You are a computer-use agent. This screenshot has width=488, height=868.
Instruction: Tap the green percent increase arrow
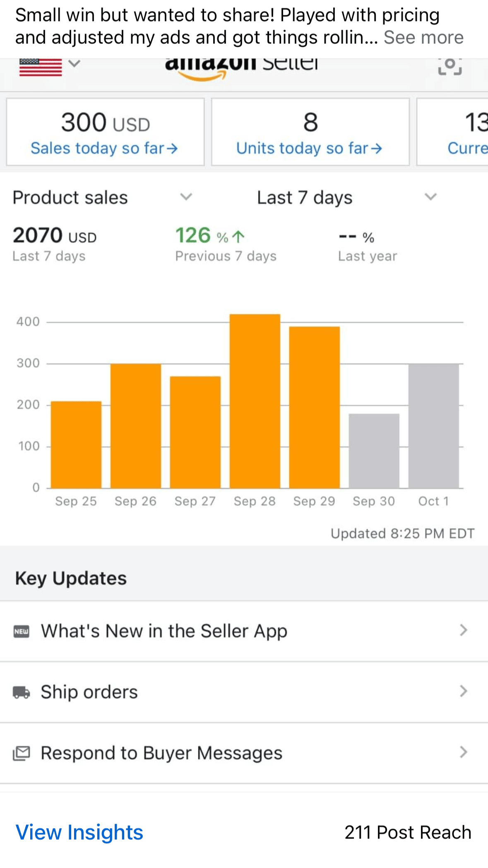(238, 237)
